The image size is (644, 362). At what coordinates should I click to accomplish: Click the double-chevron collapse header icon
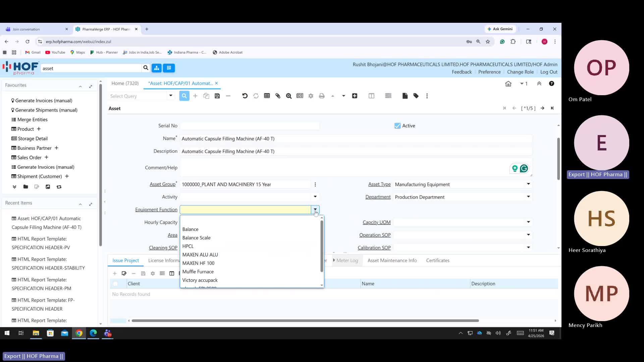[x=539, y=83]
